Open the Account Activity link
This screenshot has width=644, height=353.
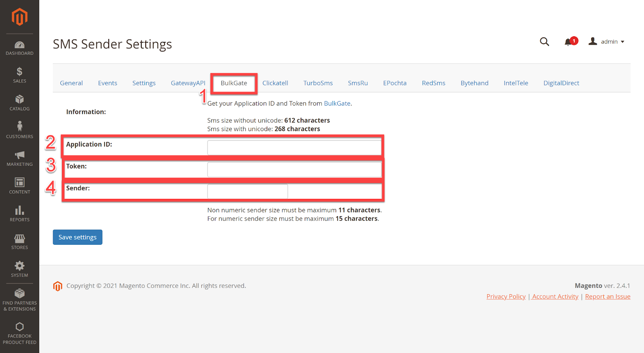click(x=555, y=297)
